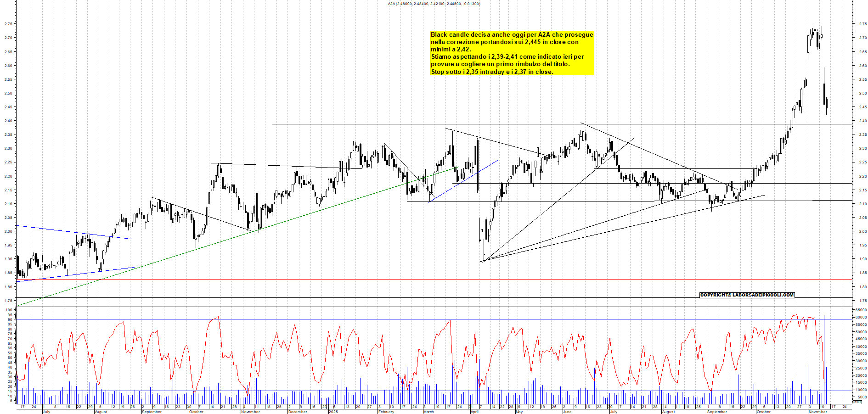
Task: Click the July axis label
Action: [46, 412]
